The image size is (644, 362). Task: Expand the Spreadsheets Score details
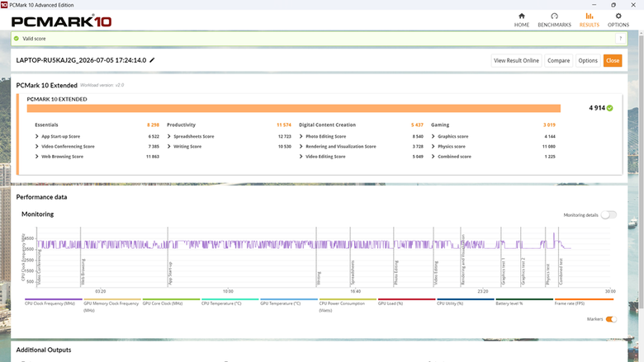[x=191, y=137]
